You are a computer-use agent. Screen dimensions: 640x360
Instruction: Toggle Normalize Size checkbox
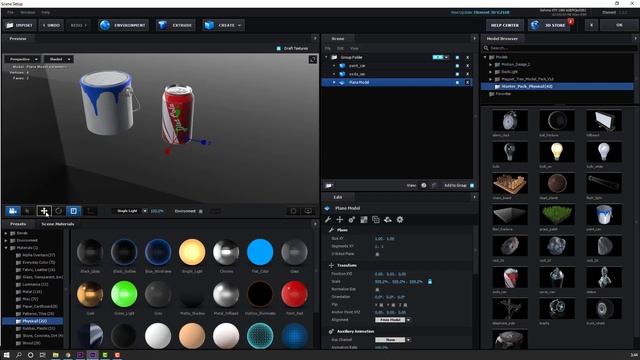coord(377,289)
